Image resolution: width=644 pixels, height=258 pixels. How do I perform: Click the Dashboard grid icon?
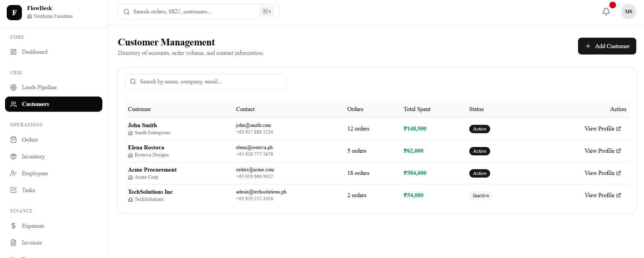point(13,52)
